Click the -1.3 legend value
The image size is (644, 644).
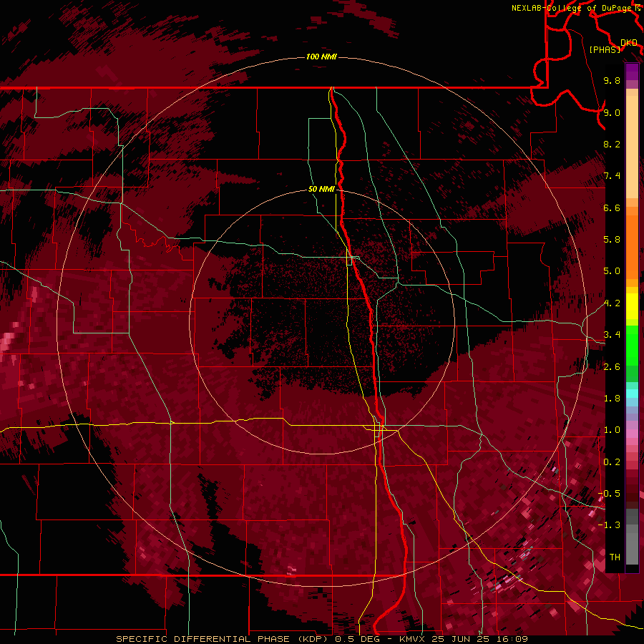[x=609, y=525]
